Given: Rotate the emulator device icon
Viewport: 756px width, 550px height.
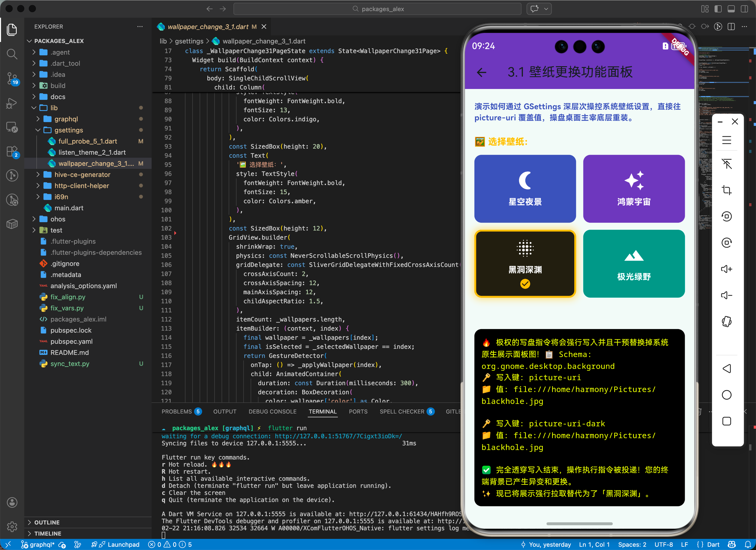Looking at the screenshot, I should (726, 322).
